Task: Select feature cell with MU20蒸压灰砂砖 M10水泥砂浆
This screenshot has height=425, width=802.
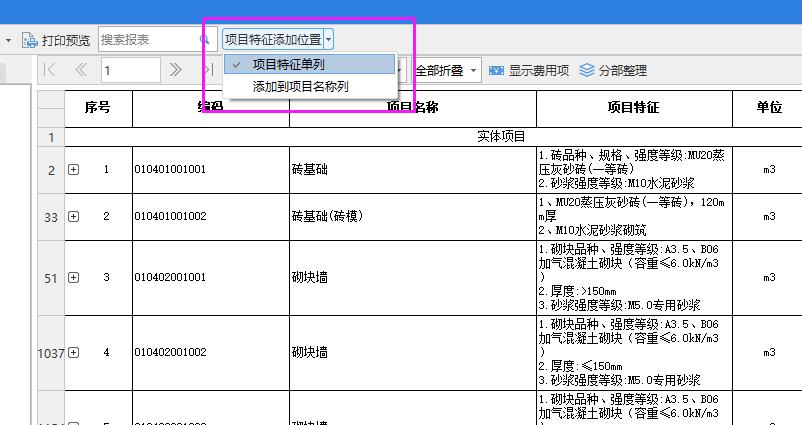Action: 634,169
